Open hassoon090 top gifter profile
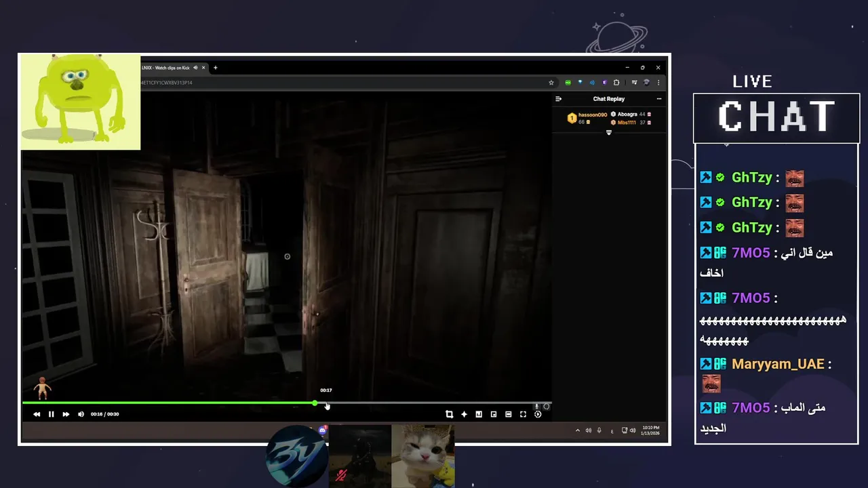 [587, 118]
